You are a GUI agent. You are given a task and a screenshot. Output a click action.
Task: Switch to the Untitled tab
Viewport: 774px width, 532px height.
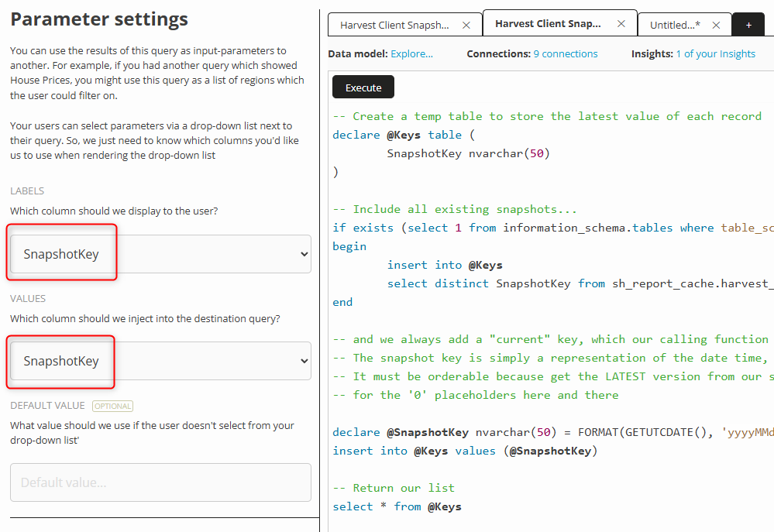pyautogui.click(x=674, y=25)
